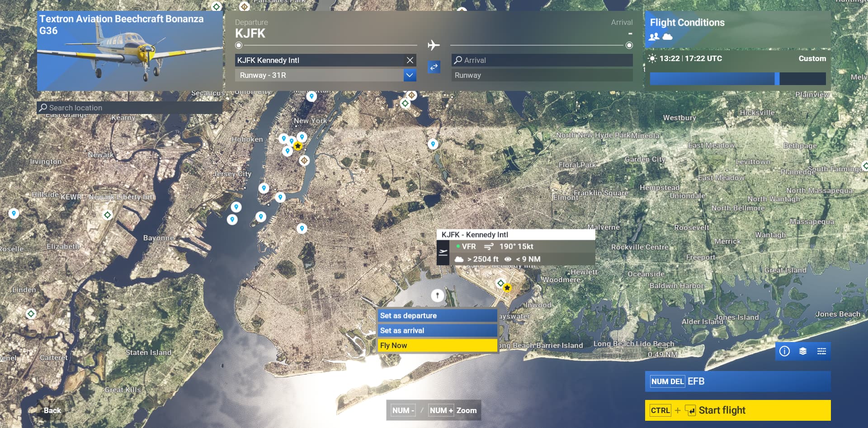
Task: Open the Runway - 31R dropdown
Action: pos(410,75)
